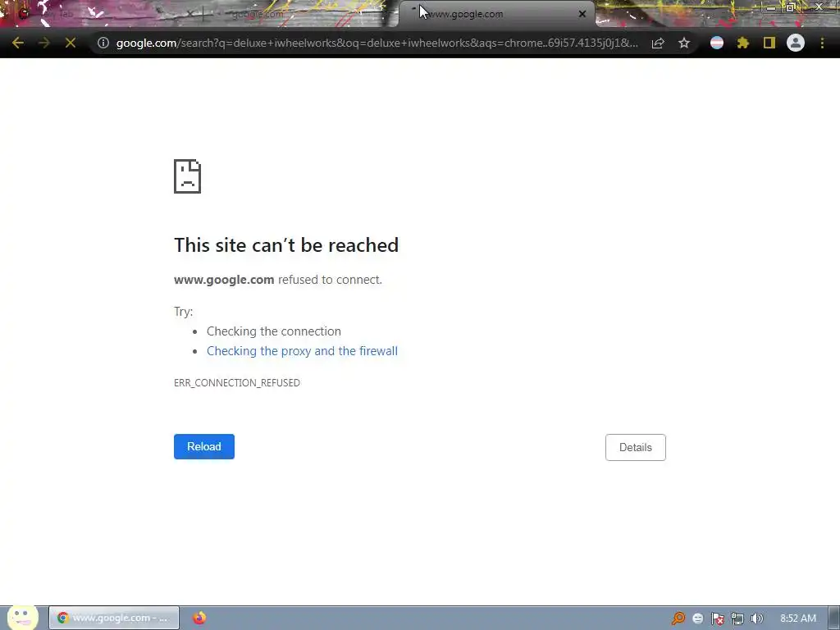Click the ERR_CONNECTION_REFUSED error code text
The height and width of the screenshot is (630, 840).
pos(237,382)
